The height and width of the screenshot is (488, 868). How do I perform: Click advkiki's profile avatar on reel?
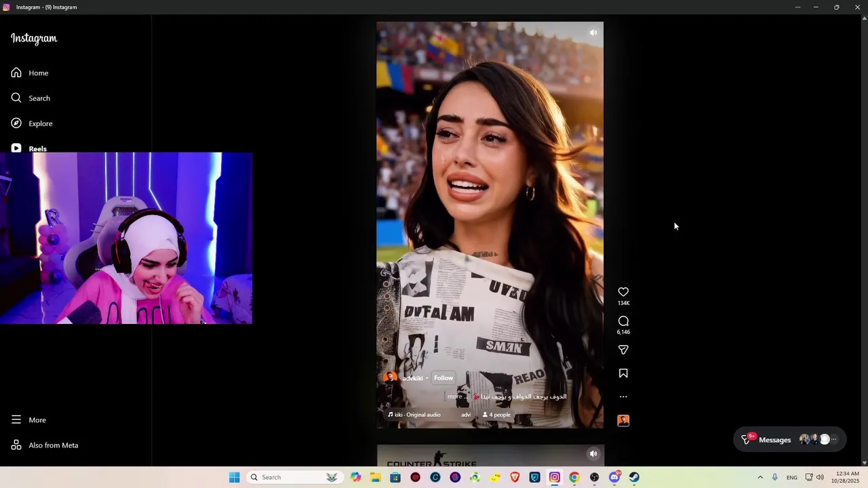point(391,378)
